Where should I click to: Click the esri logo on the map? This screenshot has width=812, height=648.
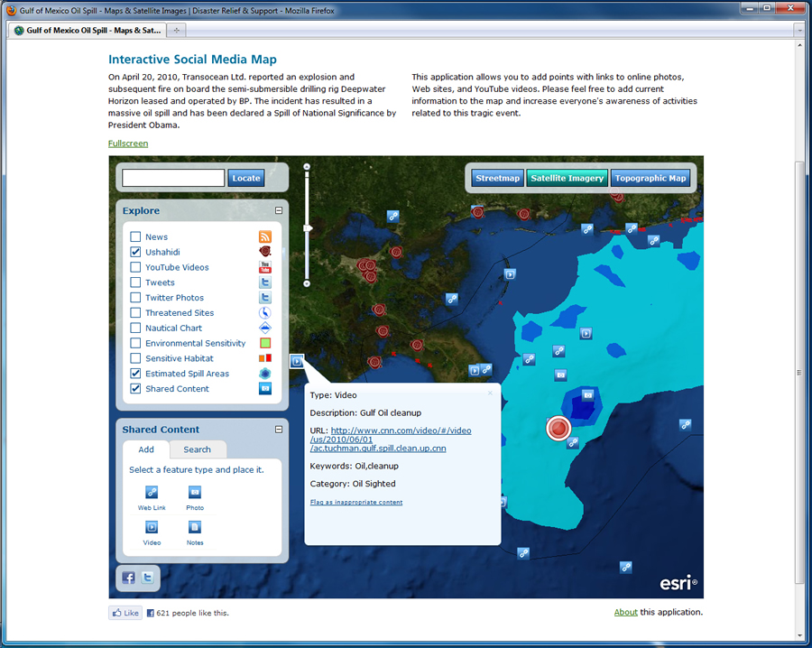click(x=678, y=583)
